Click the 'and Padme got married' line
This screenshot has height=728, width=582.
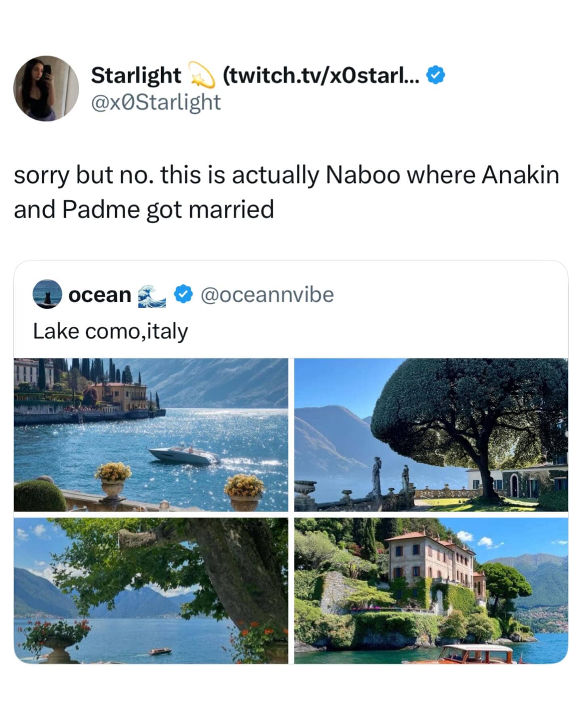point(144,210)
